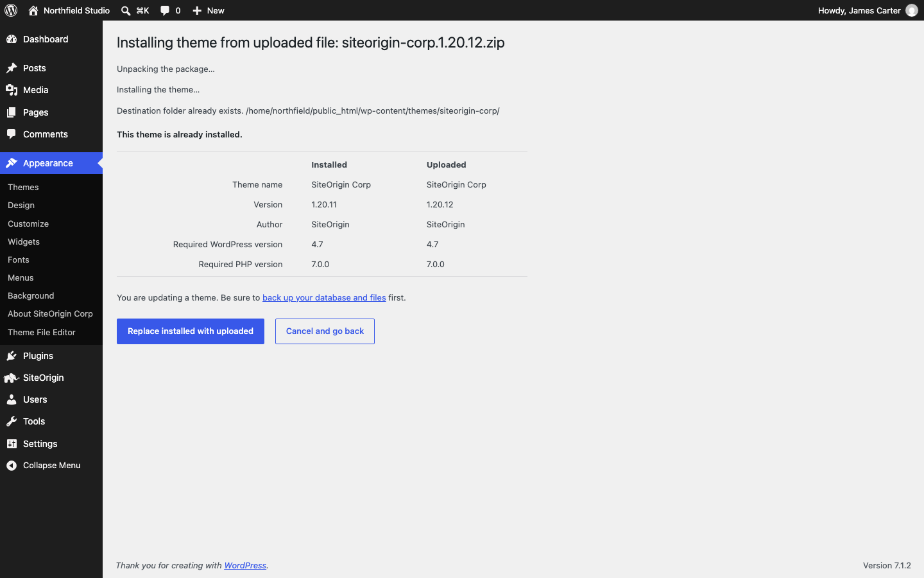Click the James Carter avatar
Viewport: 924px width, 578px height.
912,10
